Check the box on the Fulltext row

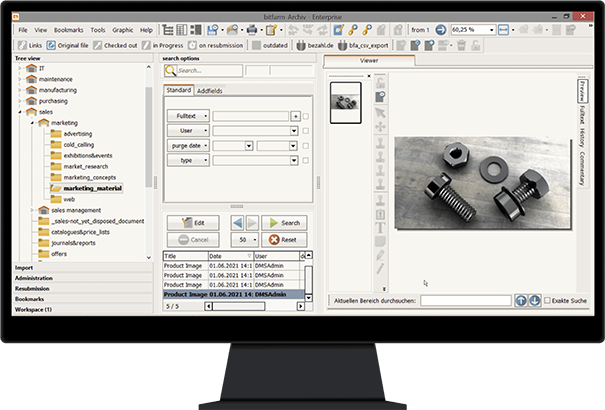(x=306, y=116)
